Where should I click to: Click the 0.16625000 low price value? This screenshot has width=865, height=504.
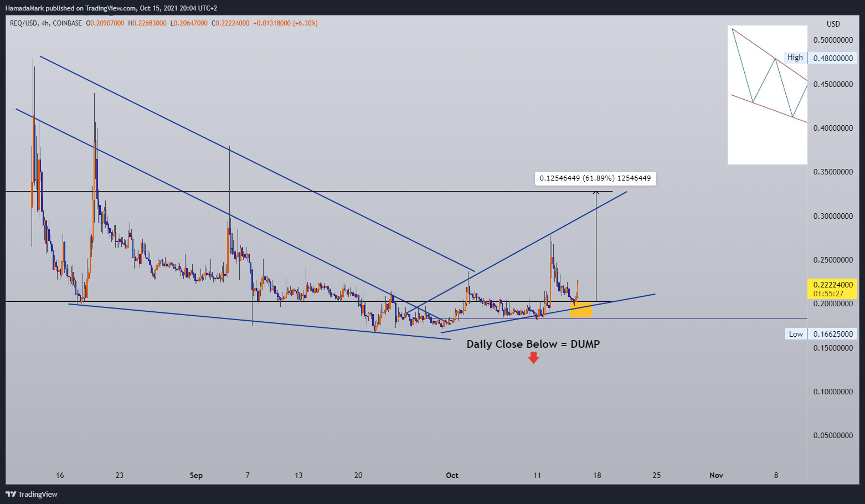click(833, 334)
